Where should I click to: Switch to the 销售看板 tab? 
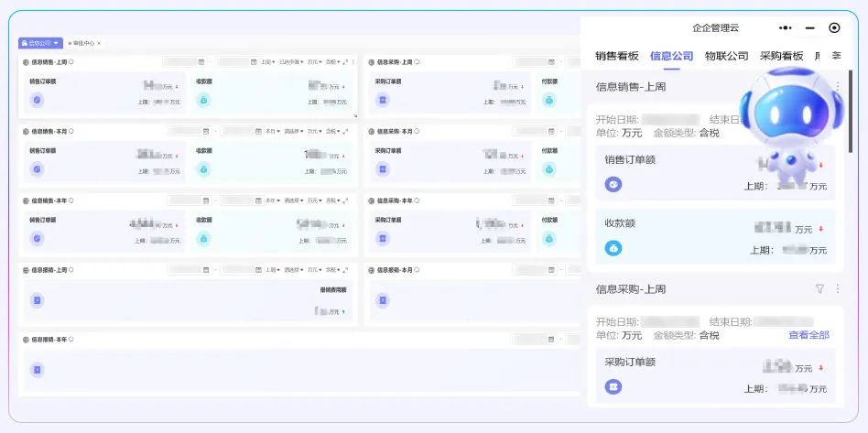pyautogui.click(x=616, y=56)
